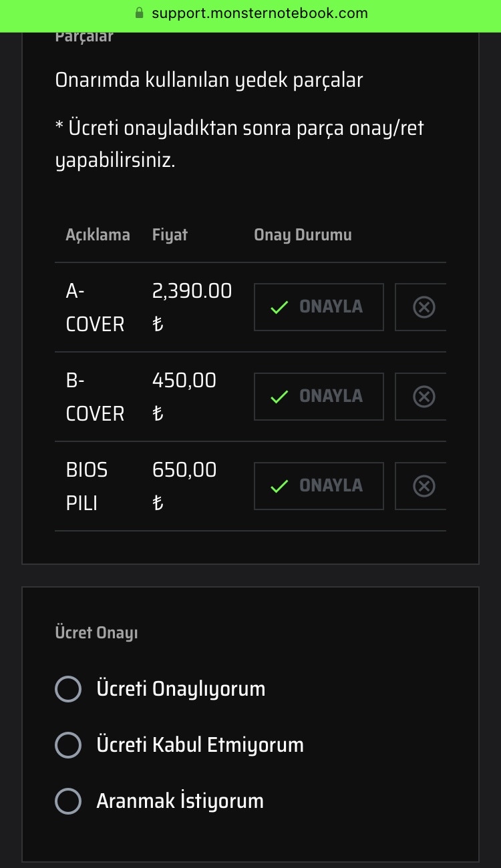
Task: Tap the support.monsternotebook.com address text
Action: click(x=259, y=13)
